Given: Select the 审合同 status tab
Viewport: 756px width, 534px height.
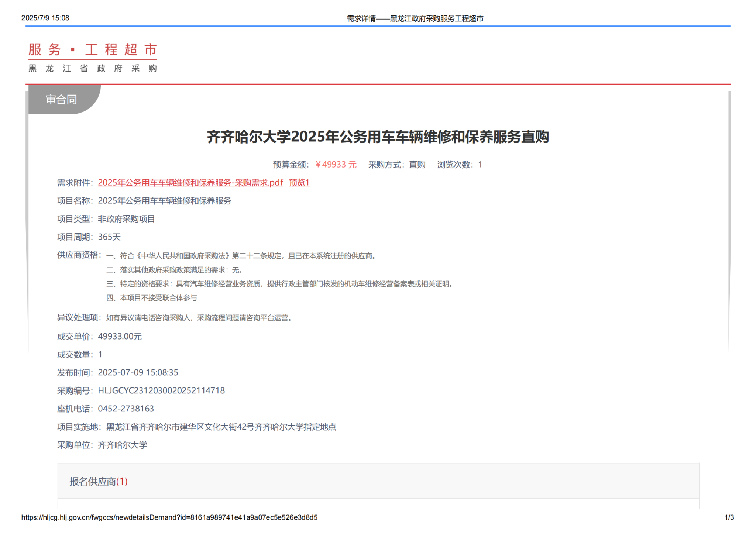Looking at the screenshot, I should click(61, 99).
